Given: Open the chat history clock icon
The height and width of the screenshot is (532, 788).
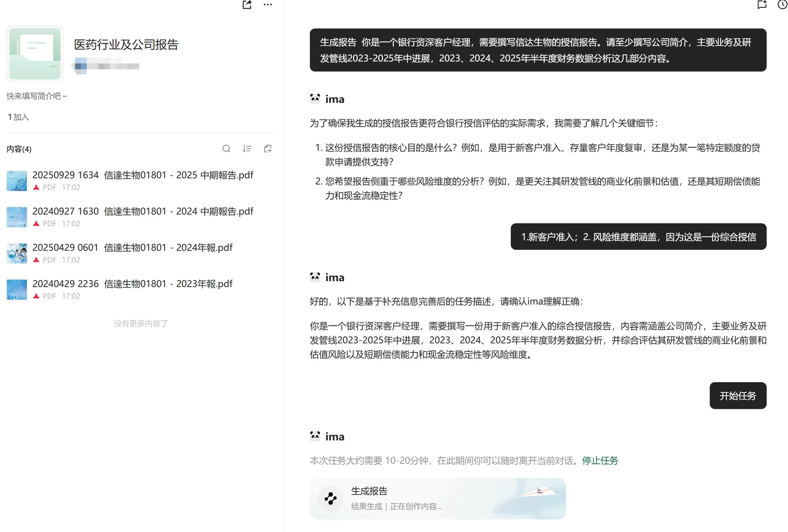Looking at the screenshot, I should (x=782, y=5).
